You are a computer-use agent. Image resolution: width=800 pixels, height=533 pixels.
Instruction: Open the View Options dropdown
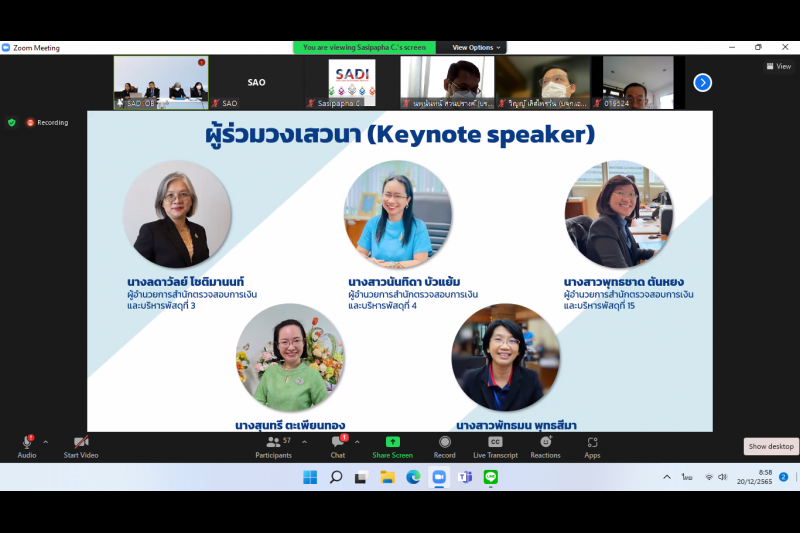476,47
